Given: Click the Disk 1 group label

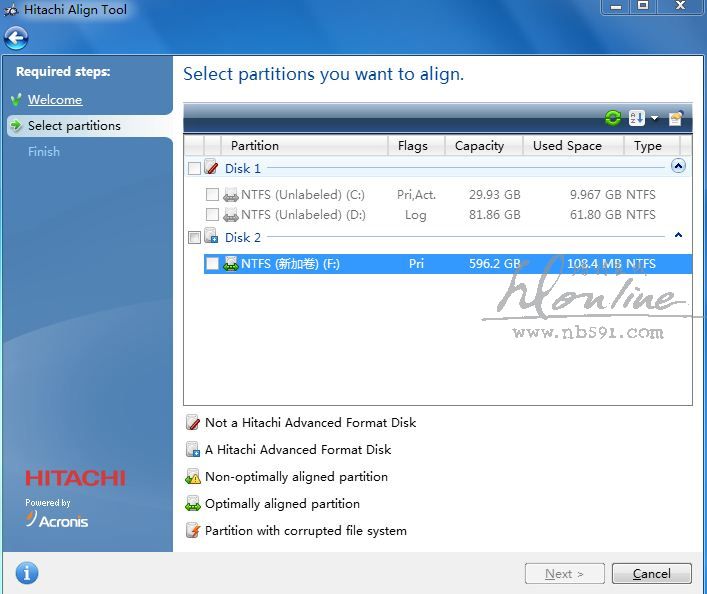Looking at the screenshot, I should [243, 169].
